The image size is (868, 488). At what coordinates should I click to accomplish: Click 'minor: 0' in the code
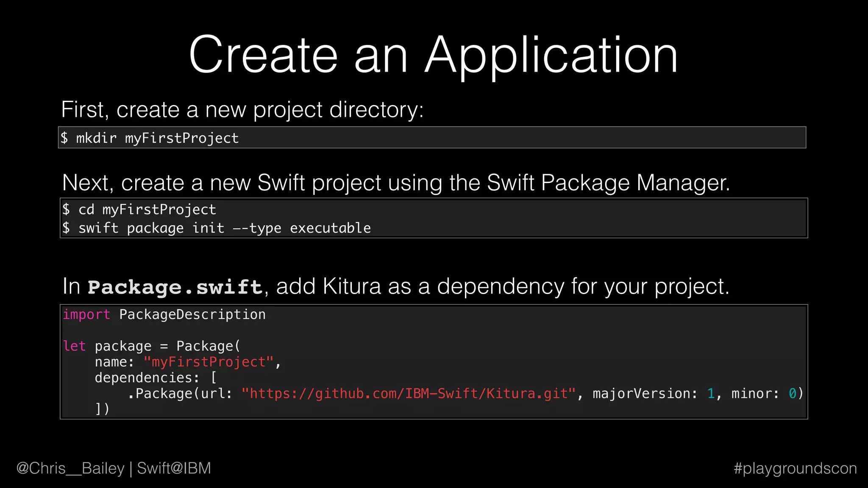764,394
